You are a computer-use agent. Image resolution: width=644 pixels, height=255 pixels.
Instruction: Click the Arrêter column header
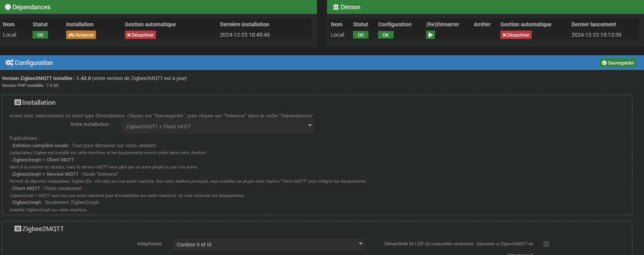(x=482, y=24)
